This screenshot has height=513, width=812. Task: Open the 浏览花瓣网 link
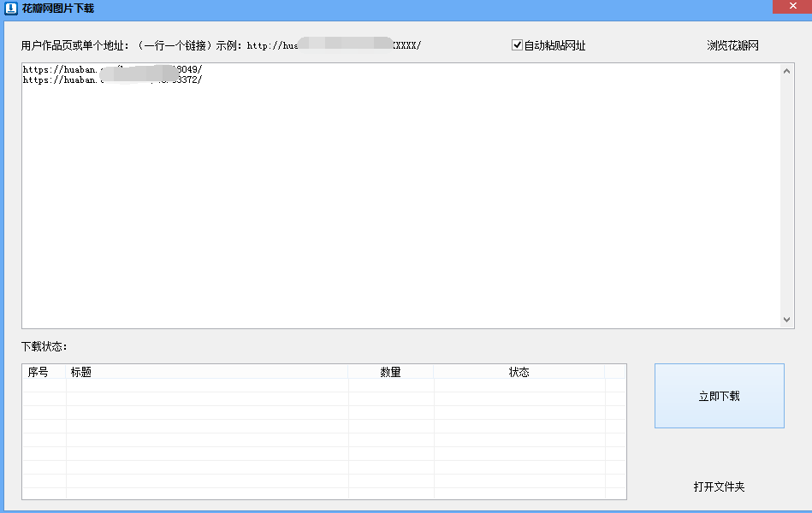point(732,45)
